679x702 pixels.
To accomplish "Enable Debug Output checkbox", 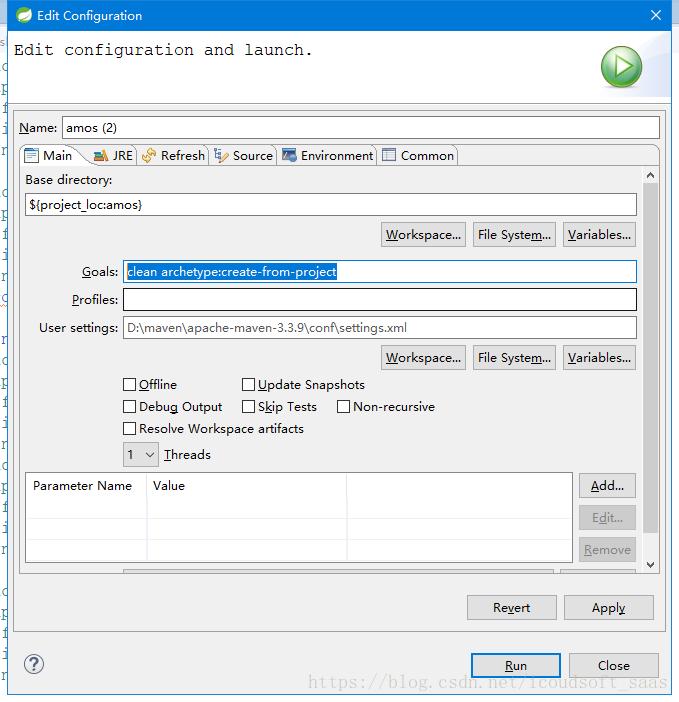I will (x=129, y=407).
